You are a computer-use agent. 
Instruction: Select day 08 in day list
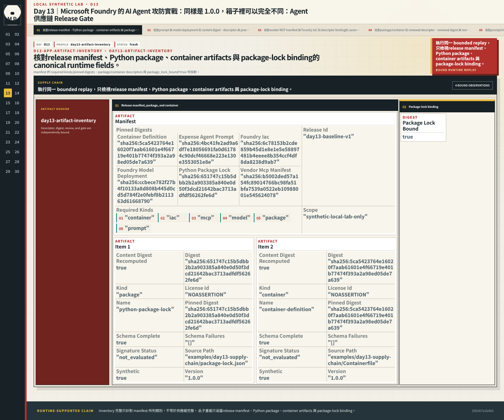(x=17, y=64)
